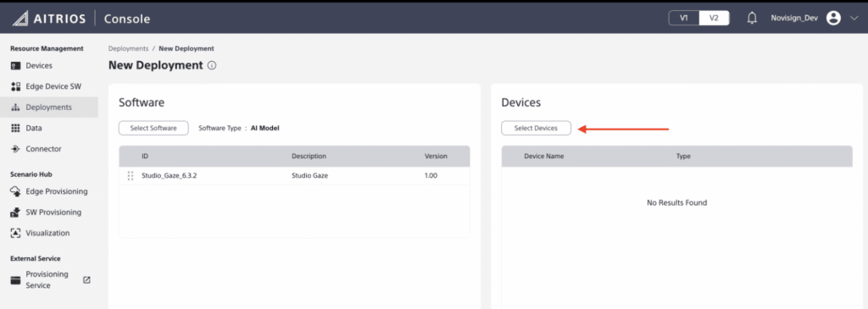Click the Novisign_Dev username
The width and height of the screenshot is (868, 309).
[793, 19]
